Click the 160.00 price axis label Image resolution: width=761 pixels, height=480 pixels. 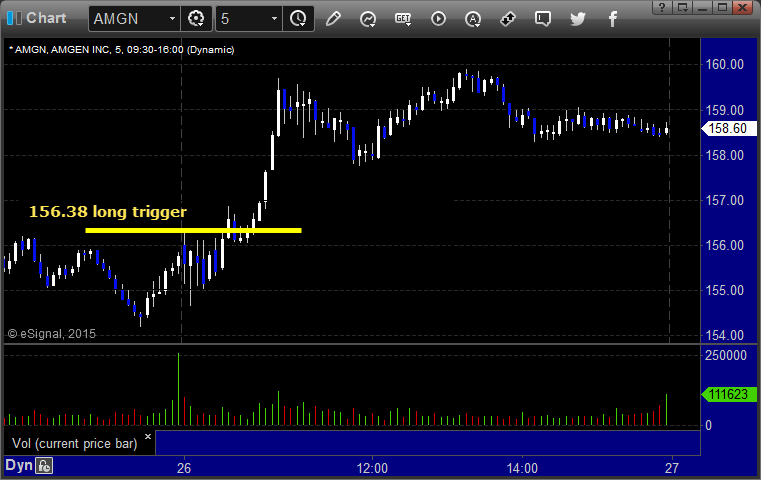(x=725, y=64)
